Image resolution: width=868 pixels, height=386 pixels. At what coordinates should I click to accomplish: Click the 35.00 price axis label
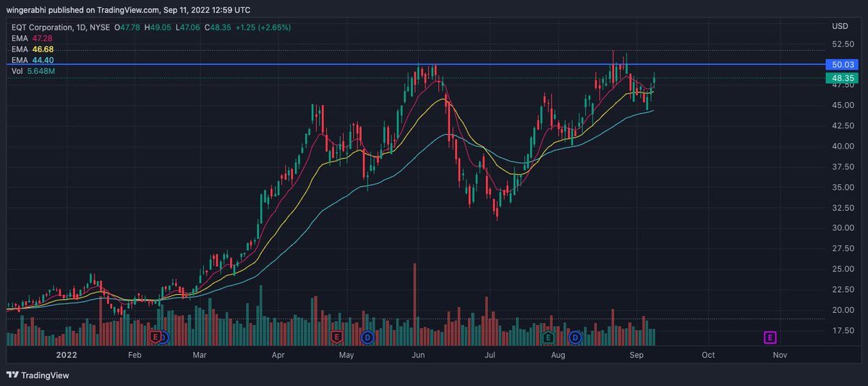click(x=842, y=188)
